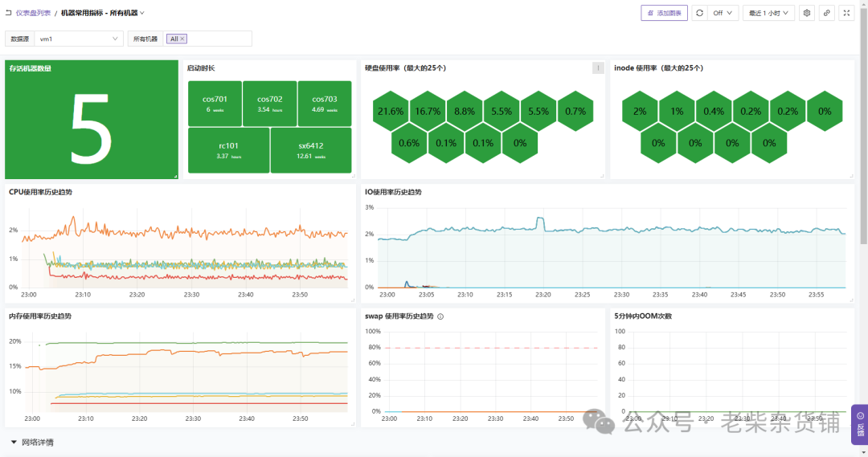Click inside the 所有机器 filter input
Image resolution: width=868 pixels, height=457 pixels.
point(219,39)
